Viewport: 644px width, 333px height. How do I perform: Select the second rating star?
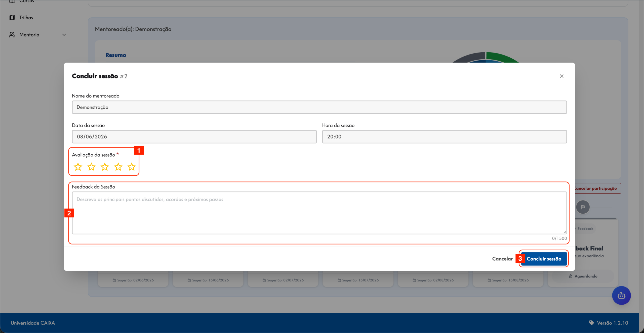[91, 167]
